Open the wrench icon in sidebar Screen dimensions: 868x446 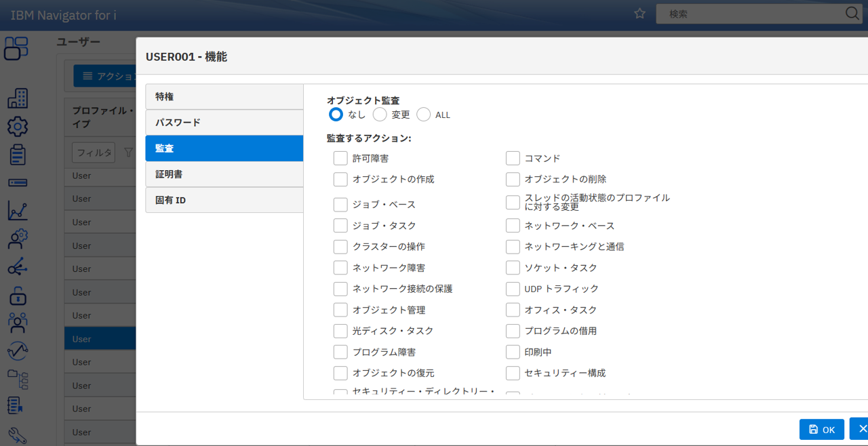point(17,434)
